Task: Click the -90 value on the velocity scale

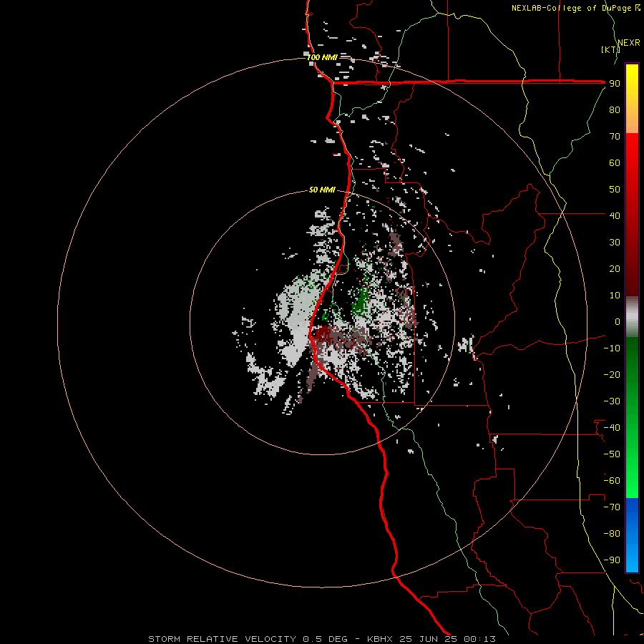Action: click(x=612, y=560)
